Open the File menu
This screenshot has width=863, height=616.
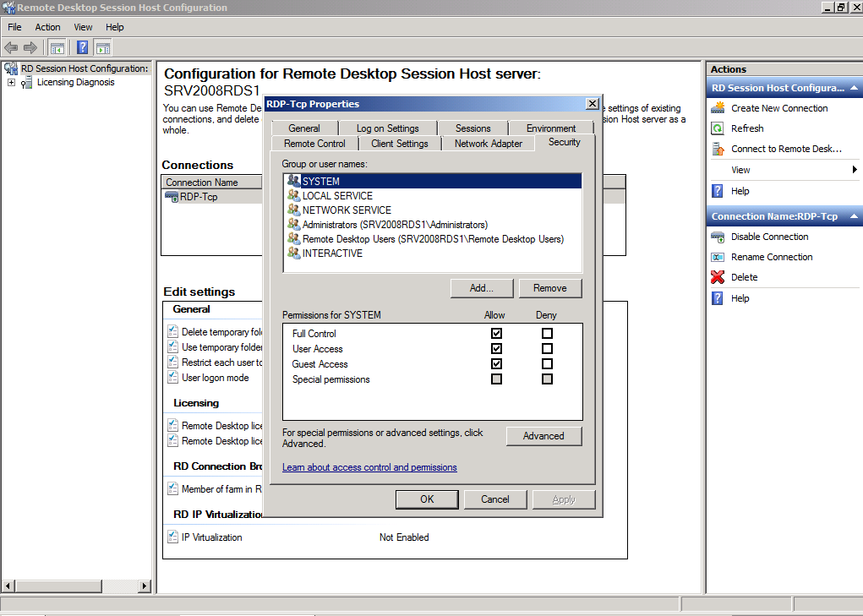14,27
